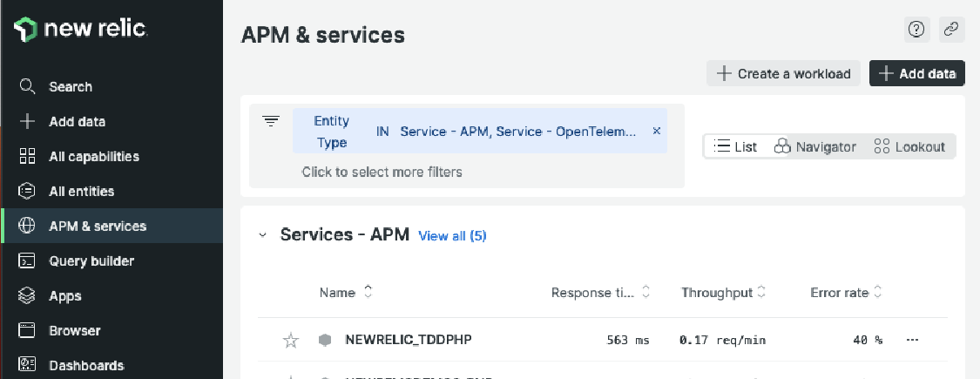The height and width of the screenshot is (379, 980).
Task: Click the Query builder terminal icon
Action: pyautogui.click(x=27, y=261)
